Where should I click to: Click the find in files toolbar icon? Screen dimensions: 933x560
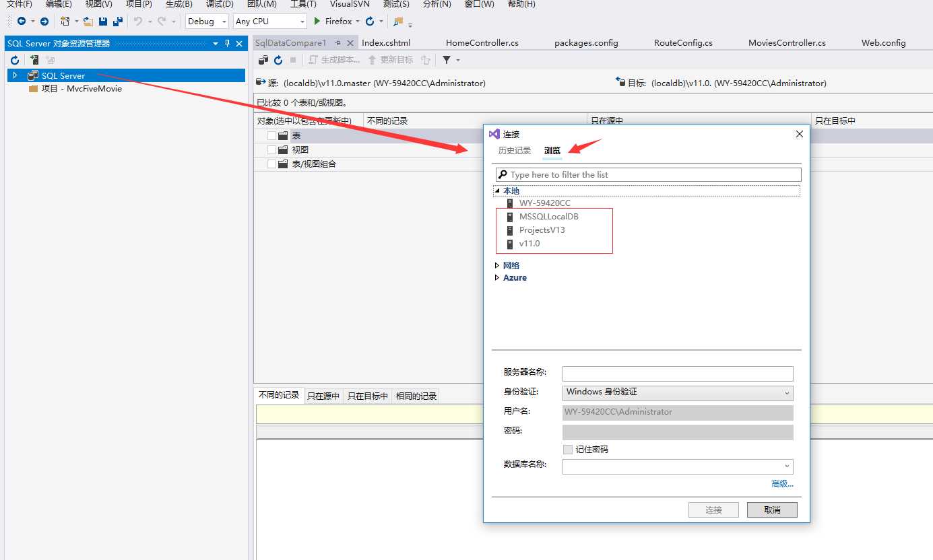click(398, 22)
